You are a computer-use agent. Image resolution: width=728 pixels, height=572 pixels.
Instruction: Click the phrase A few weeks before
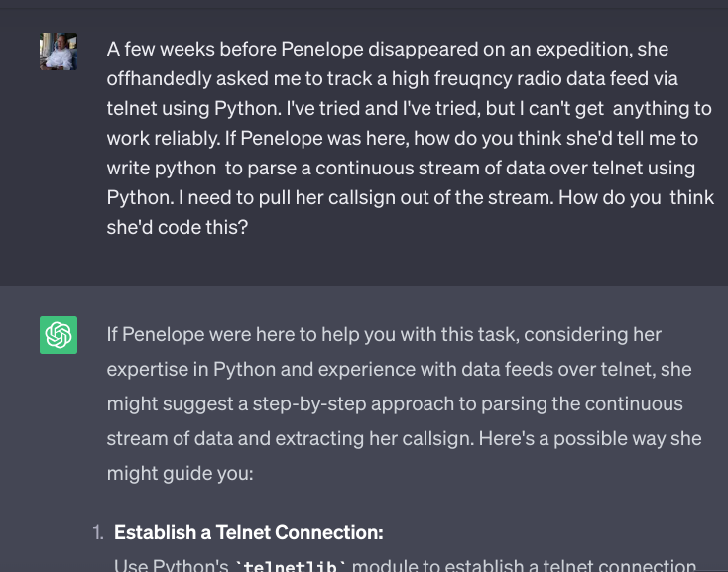[x=191, y=49]
